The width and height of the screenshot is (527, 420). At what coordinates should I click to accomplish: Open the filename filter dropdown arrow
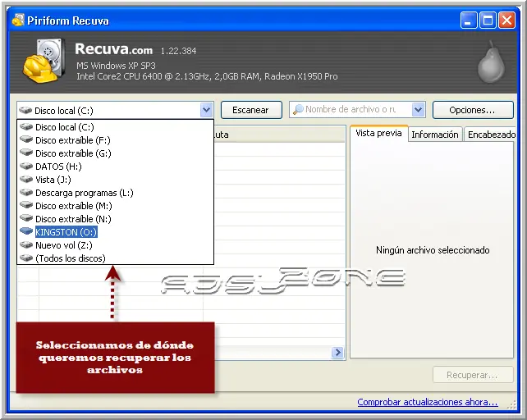coord(418,110)
